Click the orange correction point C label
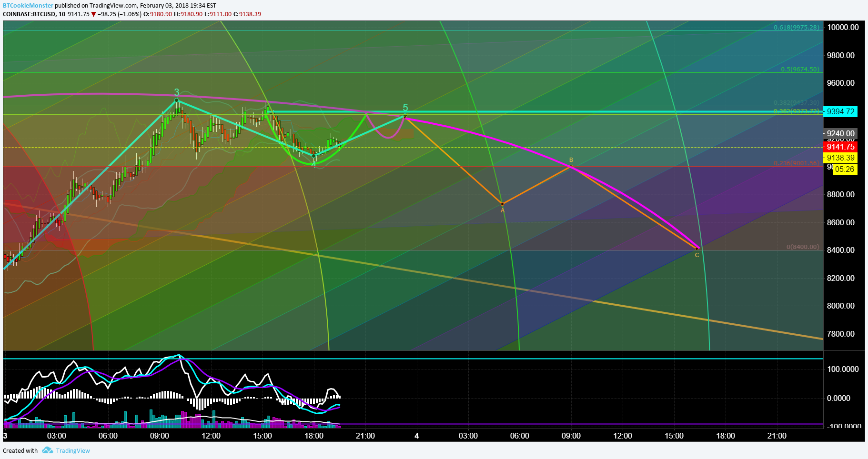 tap(697, 255)
